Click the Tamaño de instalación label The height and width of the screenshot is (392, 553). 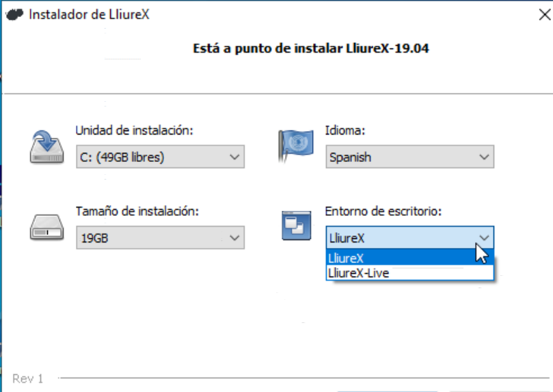point(137,211)
